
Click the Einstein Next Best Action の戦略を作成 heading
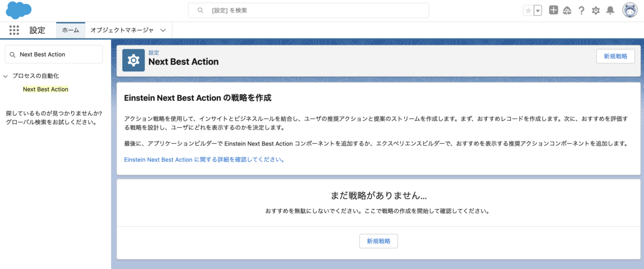coord(197,98)
